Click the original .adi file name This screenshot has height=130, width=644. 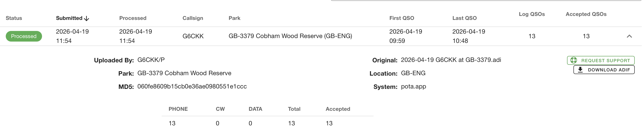451,60
